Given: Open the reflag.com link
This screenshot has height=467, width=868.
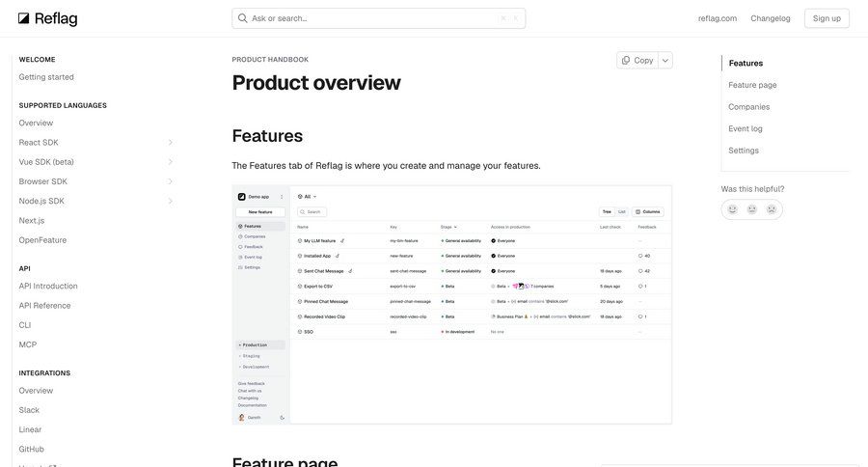Looking at the screenshot, I should click(718, 18).
